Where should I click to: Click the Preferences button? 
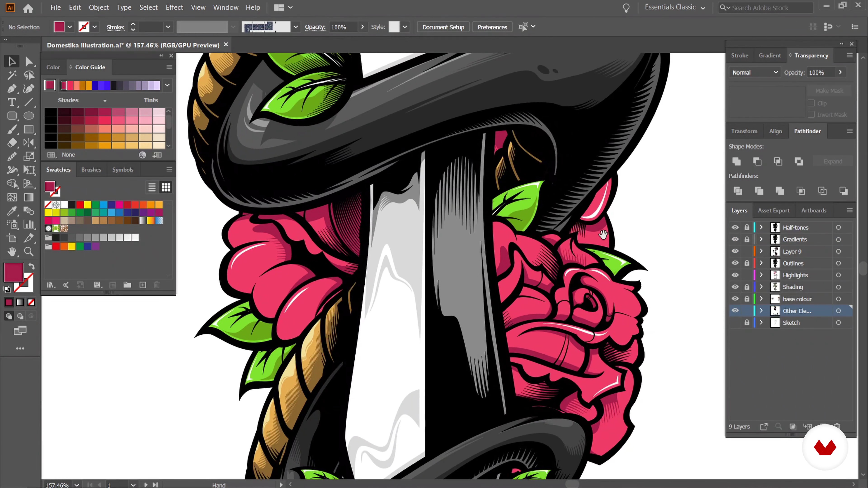pyautogui.click(x=492, y=27)
